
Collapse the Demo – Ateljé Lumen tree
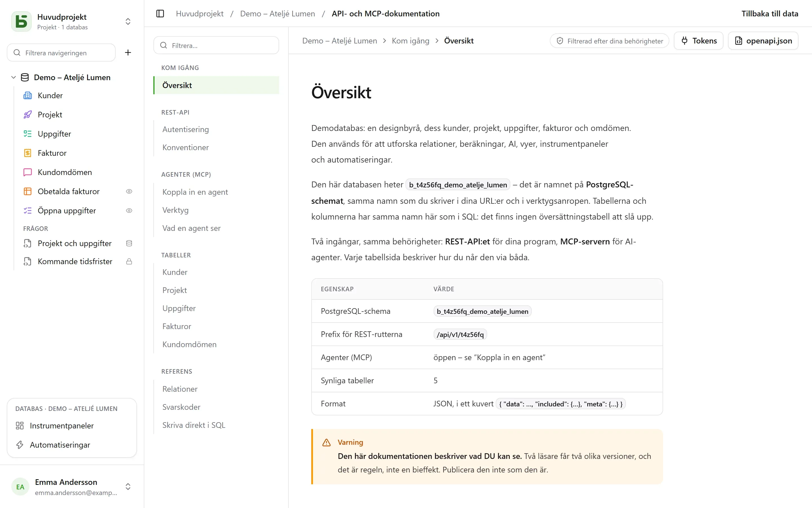tap(14, 77)
